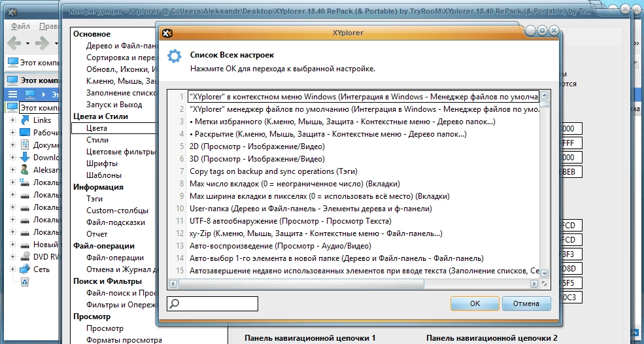Select Запуск и Выход in configuration list
This screenshot has height=344, width=644.
114,105
